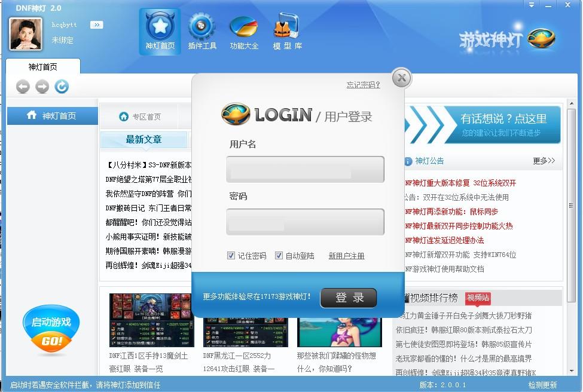The width and height of the screenshot is (583, 392).
Task: Click the 神灯公告 info icon
Action: (408, 161)
